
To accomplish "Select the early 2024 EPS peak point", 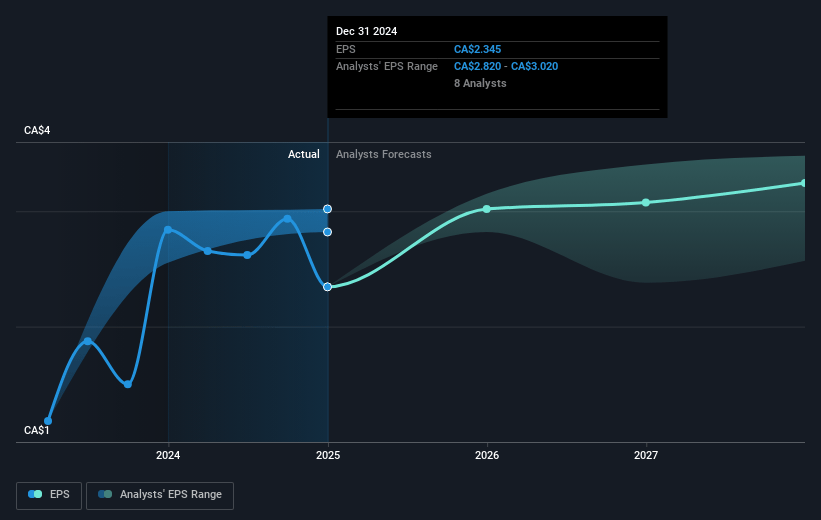I will click(168, 230).
